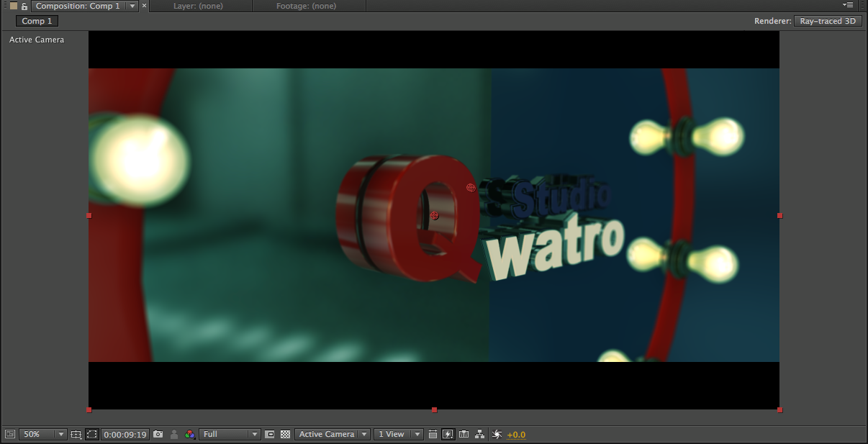Click the Comp 1 breadcrumb button
This screenshot has width=868, height=444.
pyautogui.click(x=37, y=21)
